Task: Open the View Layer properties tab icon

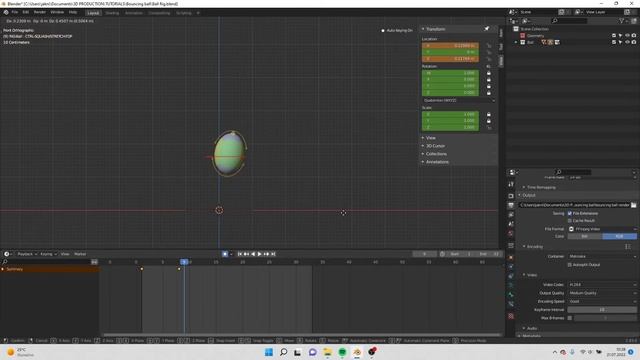Action: (x=511, y=215)
